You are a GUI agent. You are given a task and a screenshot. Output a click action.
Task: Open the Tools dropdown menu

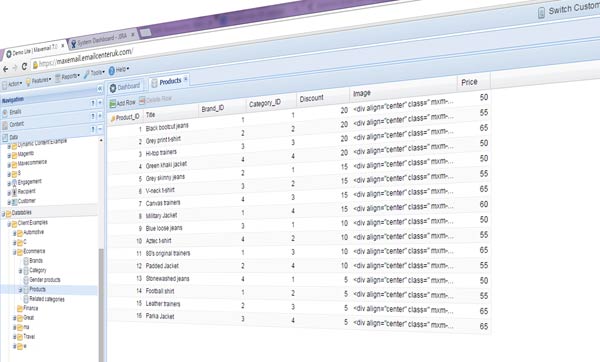pos(94,73)
